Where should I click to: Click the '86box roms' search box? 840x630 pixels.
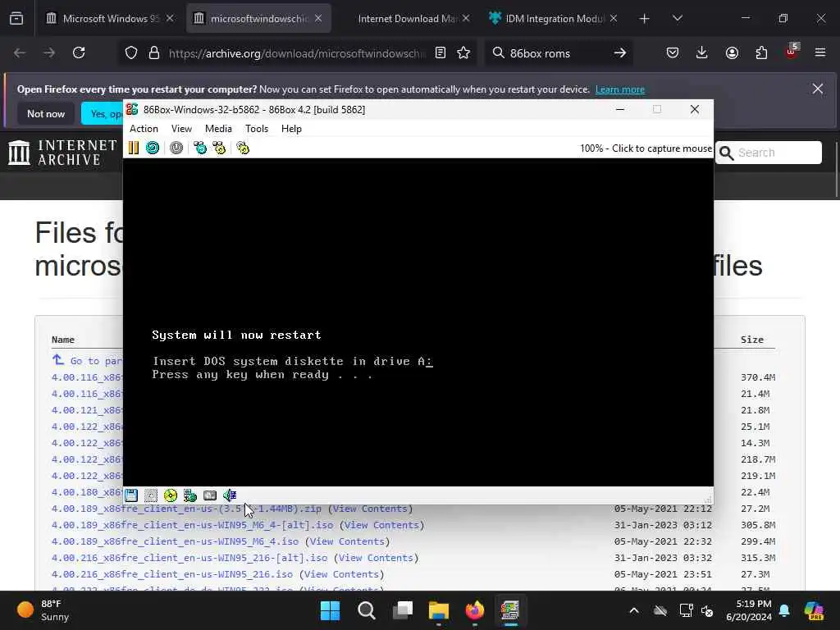557,53
